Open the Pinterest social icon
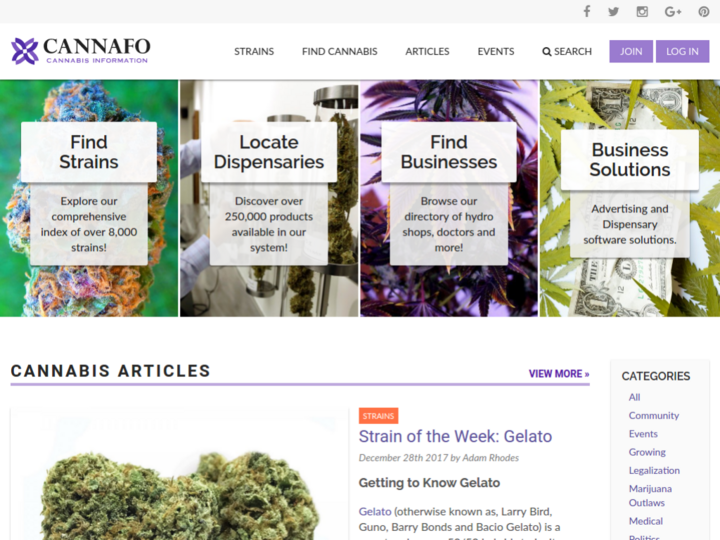Screen dimensions: 720x540 pyautogui.click(x=703, y=11)
